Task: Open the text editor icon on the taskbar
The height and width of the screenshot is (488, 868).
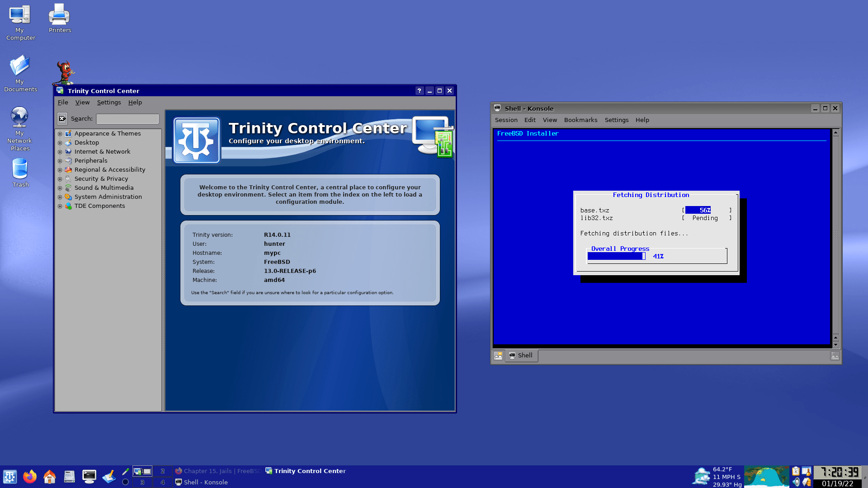Action: coord(108,476)
